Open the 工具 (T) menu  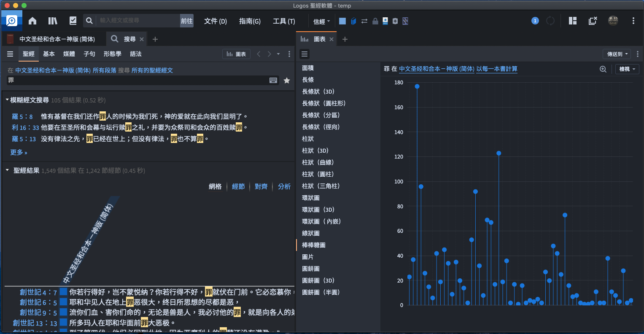(x=284, y=21)
